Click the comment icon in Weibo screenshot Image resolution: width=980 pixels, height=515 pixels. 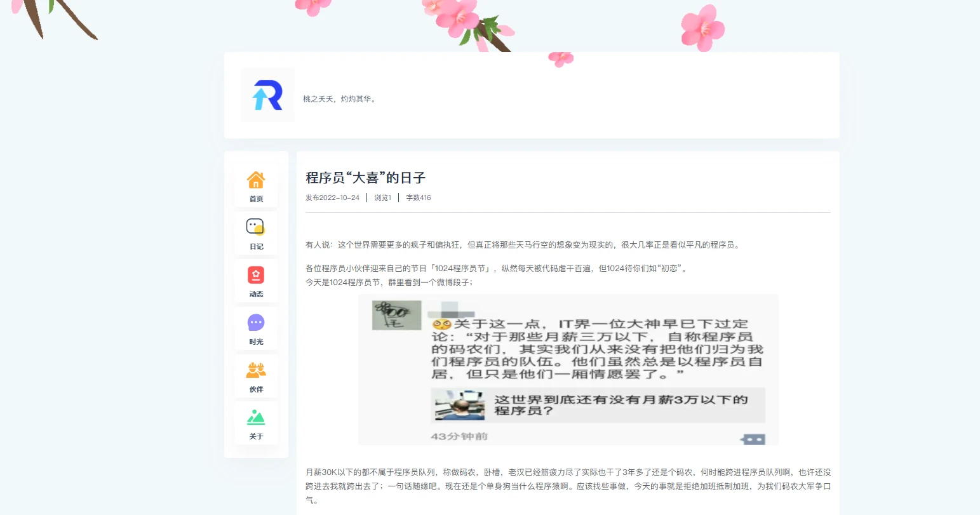[x=753, y=439]
